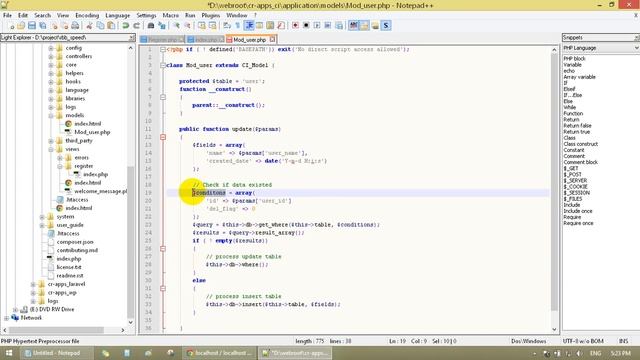This screenshot has width=640, height=360.
Task: Click the Print toolbar icon
Action: pyautogui.click(x=75, y=26)
